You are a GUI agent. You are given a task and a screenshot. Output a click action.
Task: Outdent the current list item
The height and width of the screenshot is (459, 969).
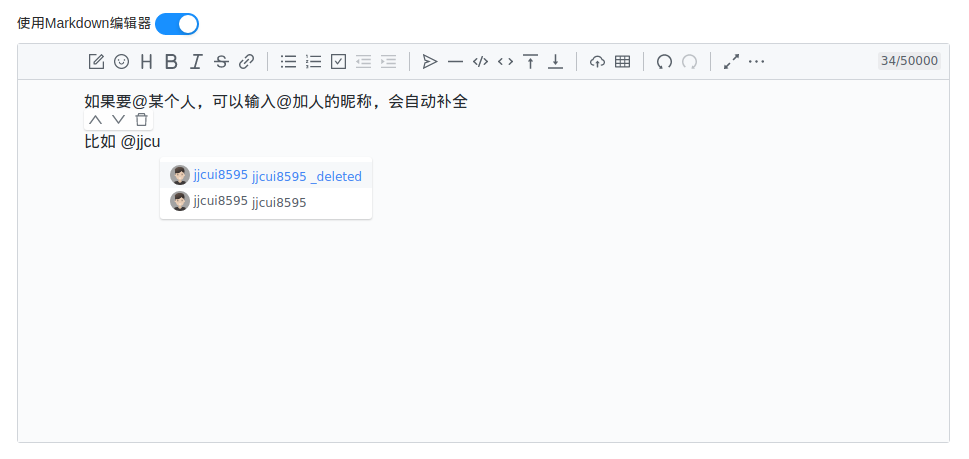coord(363,61)
